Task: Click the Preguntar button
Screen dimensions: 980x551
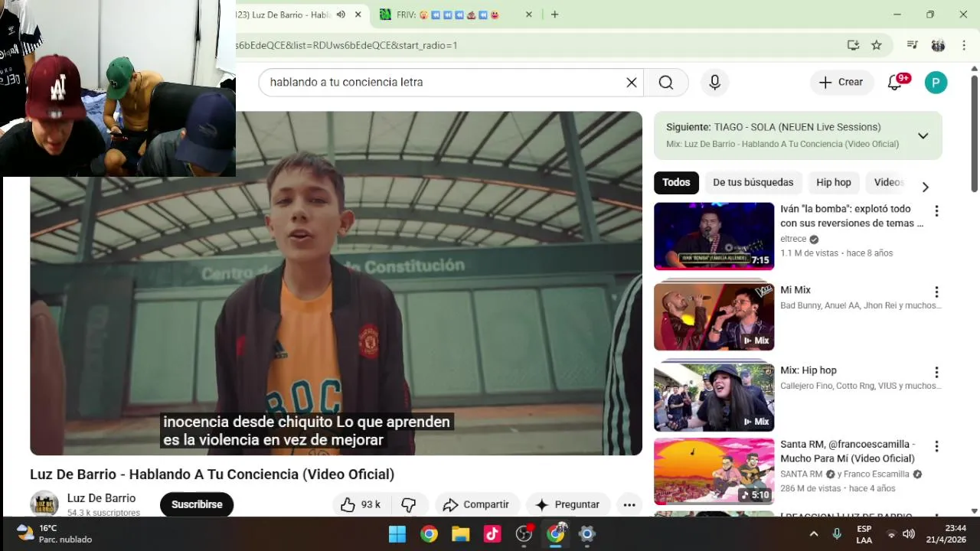Action: (567, 504)
